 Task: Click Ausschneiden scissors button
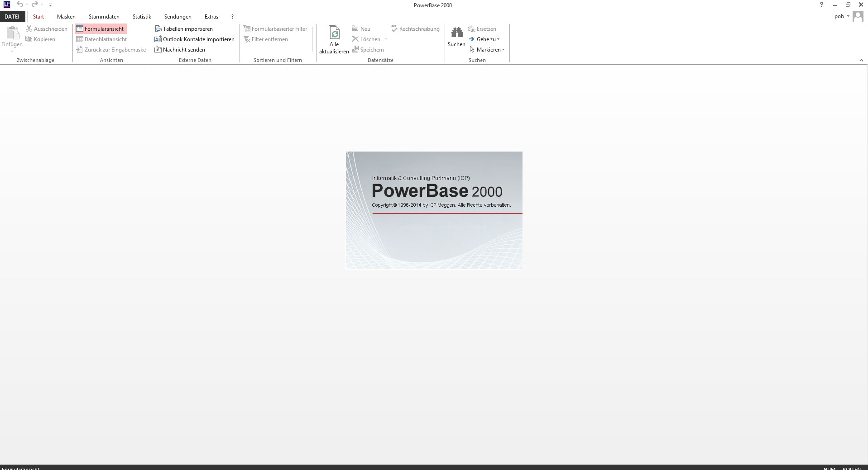click(x=47, y=29)
